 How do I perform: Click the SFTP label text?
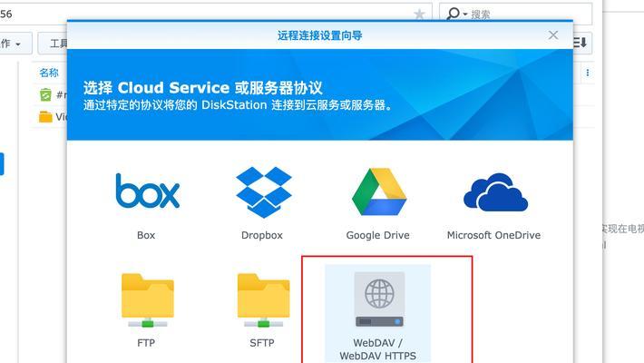262,343
